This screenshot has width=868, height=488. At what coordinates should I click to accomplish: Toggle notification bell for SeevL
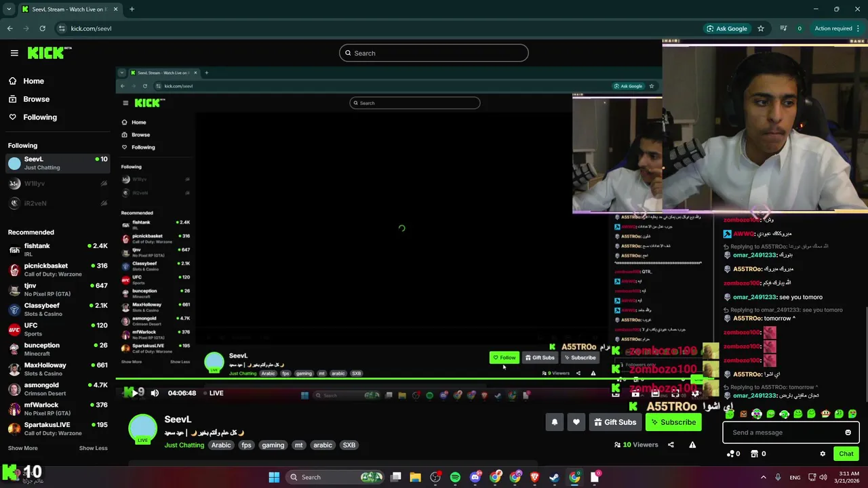coord(554,422)
